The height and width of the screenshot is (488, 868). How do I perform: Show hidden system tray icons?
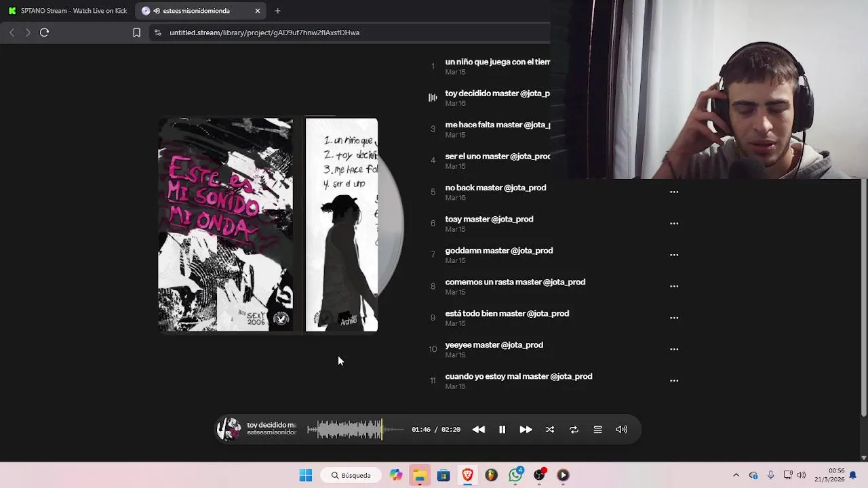coord(736,475)
